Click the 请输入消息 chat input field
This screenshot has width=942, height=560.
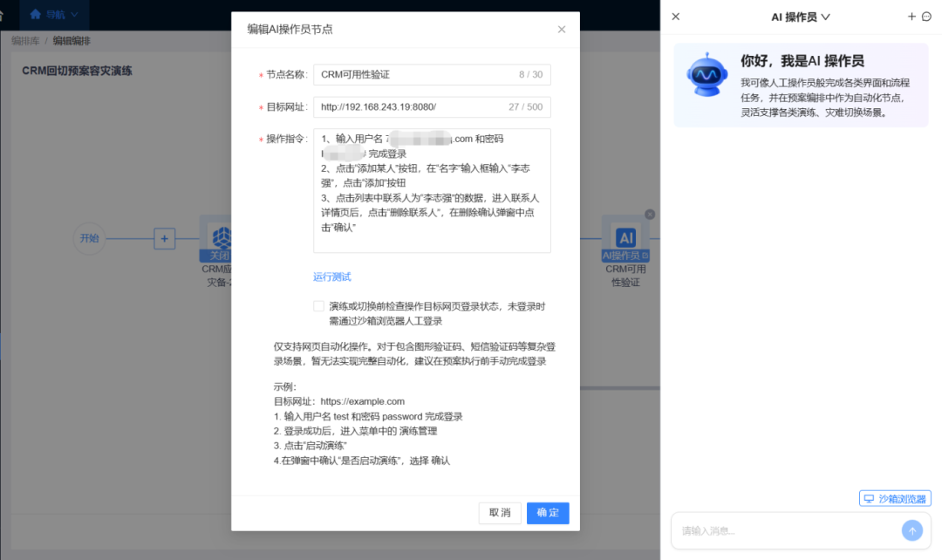(x=785, y=530)
